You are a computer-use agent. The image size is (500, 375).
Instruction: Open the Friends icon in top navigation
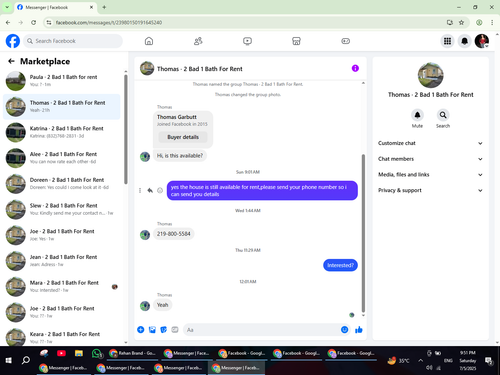point(198,41)
